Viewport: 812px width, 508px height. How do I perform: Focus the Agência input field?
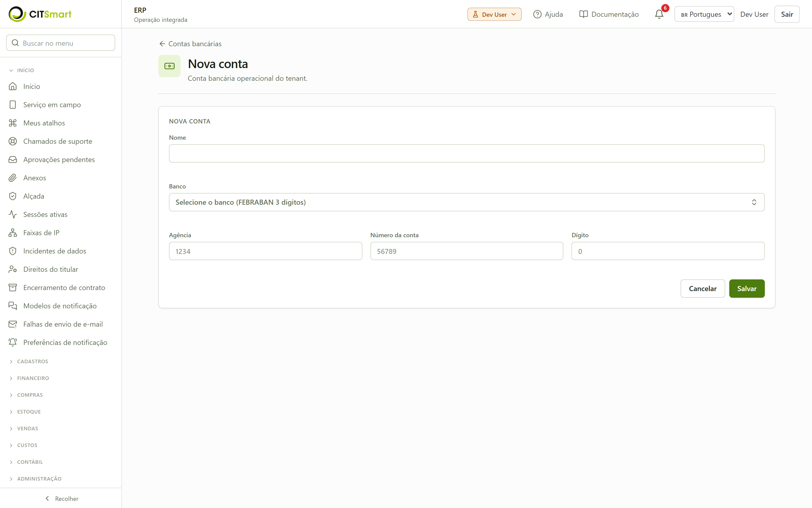265,251
